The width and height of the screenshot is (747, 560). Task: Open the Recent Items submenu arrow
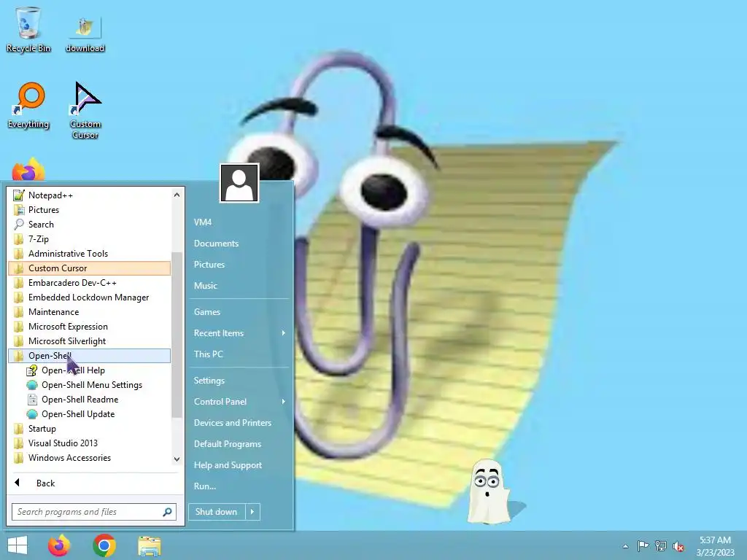click(x=284, y=332)
